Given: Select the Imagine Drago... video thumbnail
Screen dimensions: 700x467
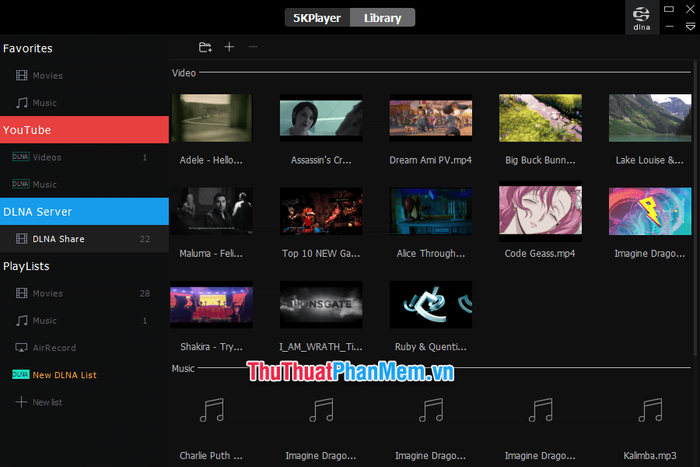Looking at the screenshot, I should tap(650, 211).
